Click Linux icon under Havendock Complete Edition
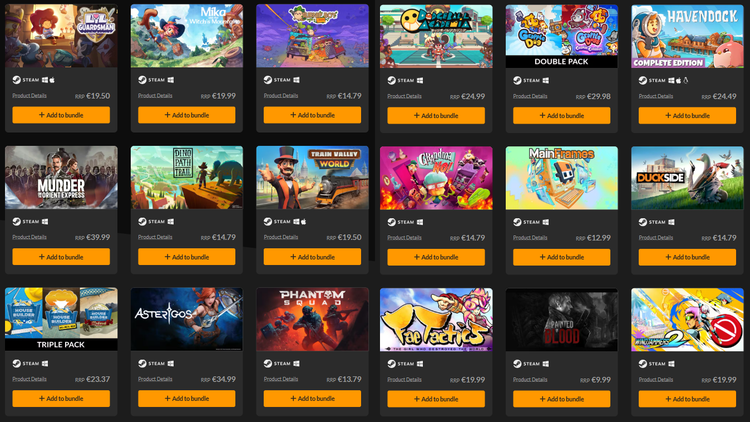This screenshot has height=422, width=750. (x=685, y=80)
